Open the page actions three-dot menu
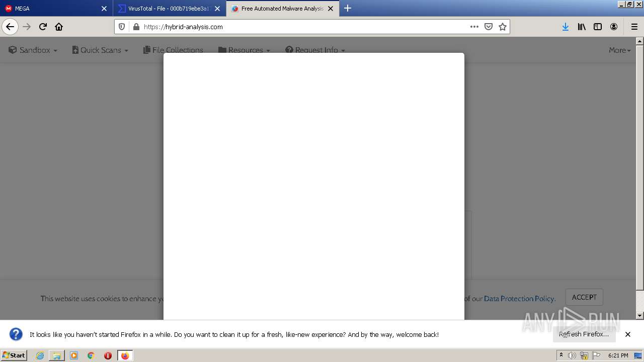Image resolution: width=644 pixels, height=362 pixels. click(x=474, y=27)
